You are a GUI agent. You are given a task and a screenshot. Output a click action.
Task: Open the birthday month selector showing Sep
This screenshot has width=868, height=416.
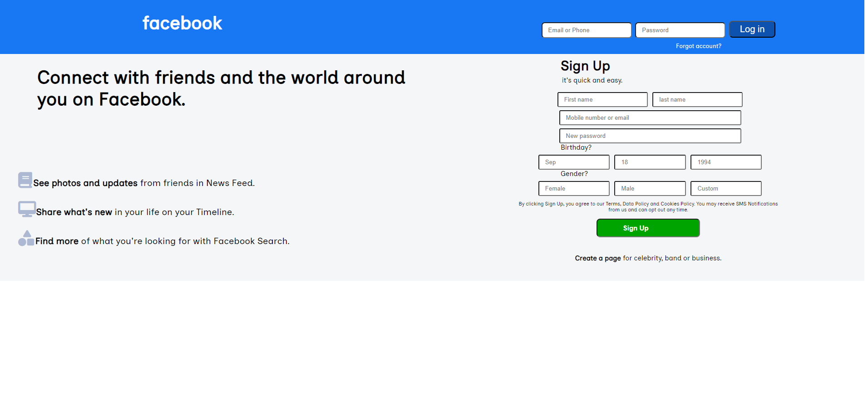point(573,162)
